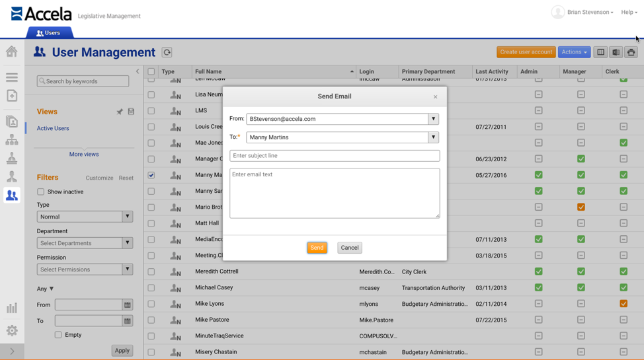Open the Select Permissions dropdown
The image size is (644, 360).
[x=128, y=270]
